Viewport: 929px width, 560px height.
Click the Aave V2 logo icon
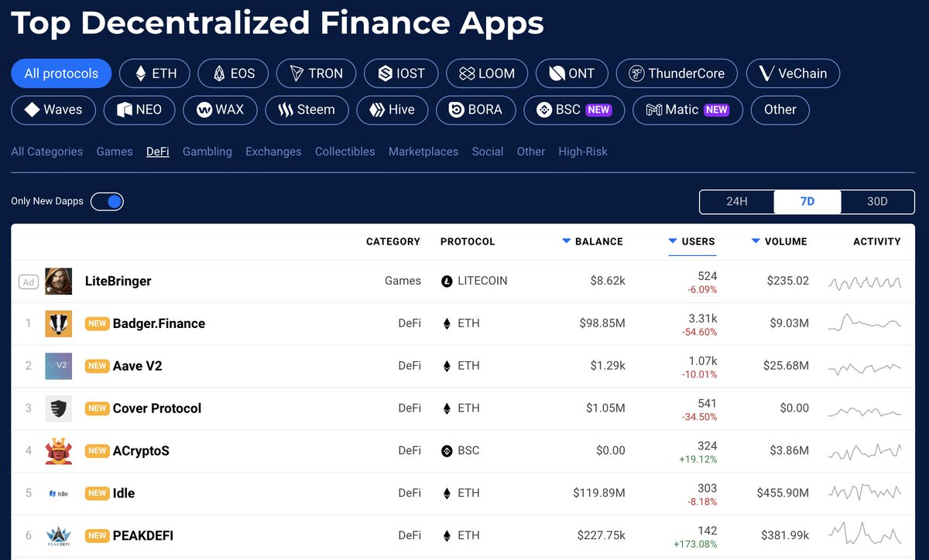[59, 366]
